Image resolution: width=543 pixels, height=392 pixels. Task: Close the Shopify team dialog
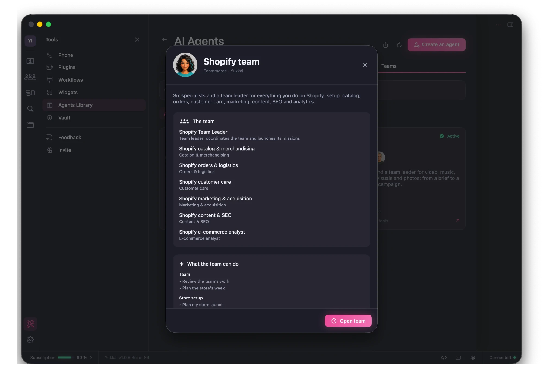click(365, 65)
